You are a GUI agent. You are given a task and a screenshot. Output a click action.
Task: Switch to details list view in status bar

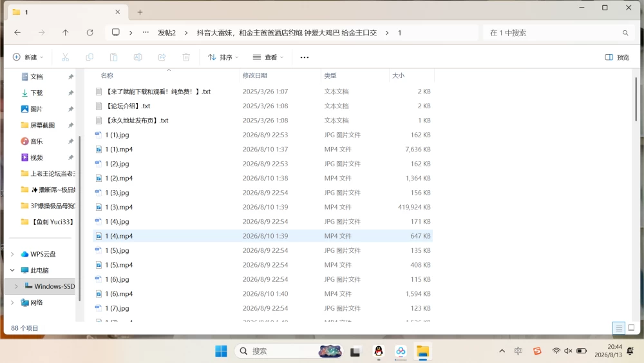[618, 328]
